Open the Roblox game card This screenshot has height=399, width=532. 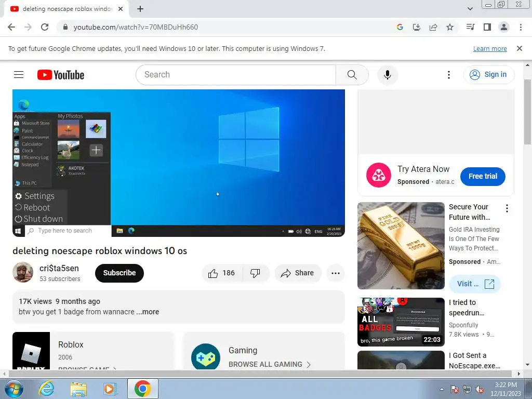tap(94, 351)
